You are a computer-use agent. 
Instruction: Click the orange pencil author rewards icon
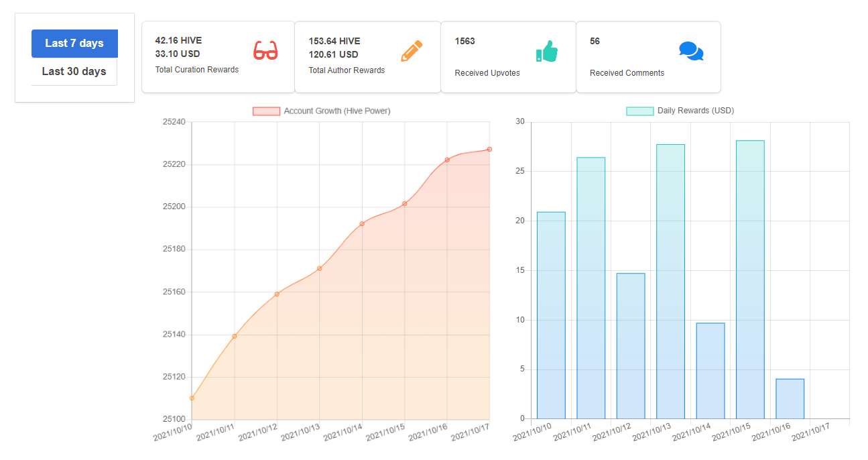click(x=412, y=51)
